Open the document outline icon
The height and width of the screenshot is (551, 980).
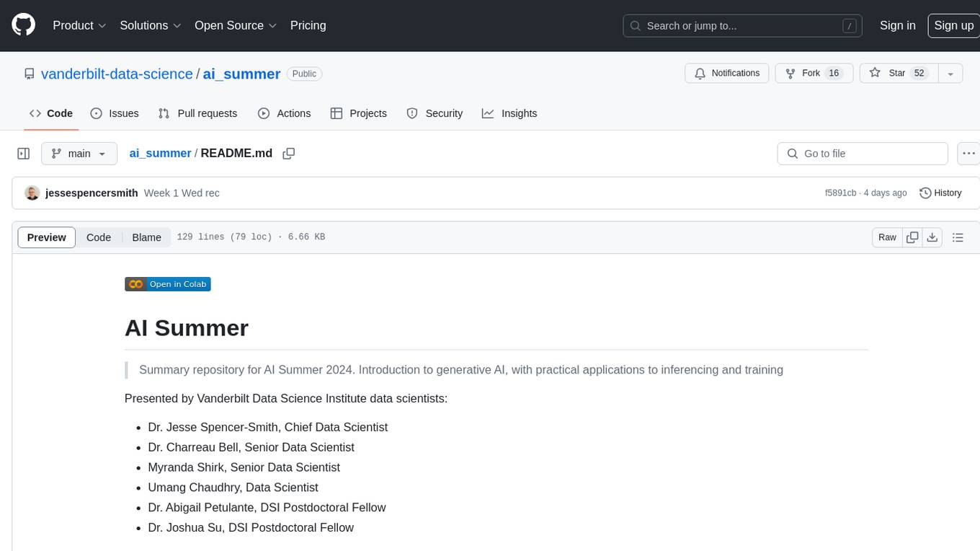pos(958,237)
